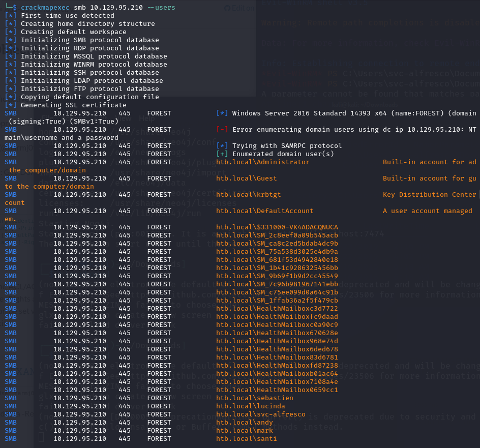
Task: Select htb.local\HealthMailbox670628e entry
Action: point(277,333)
